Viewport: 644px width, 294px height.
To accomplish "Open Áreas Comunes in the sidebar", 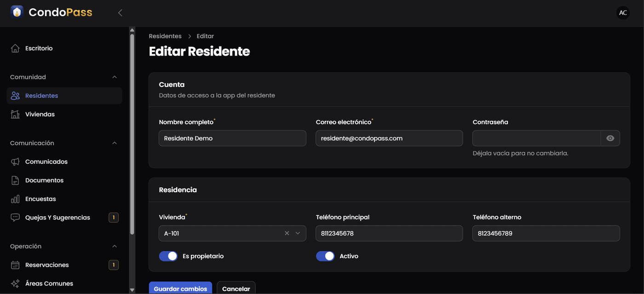I will (x=64, y=283).
